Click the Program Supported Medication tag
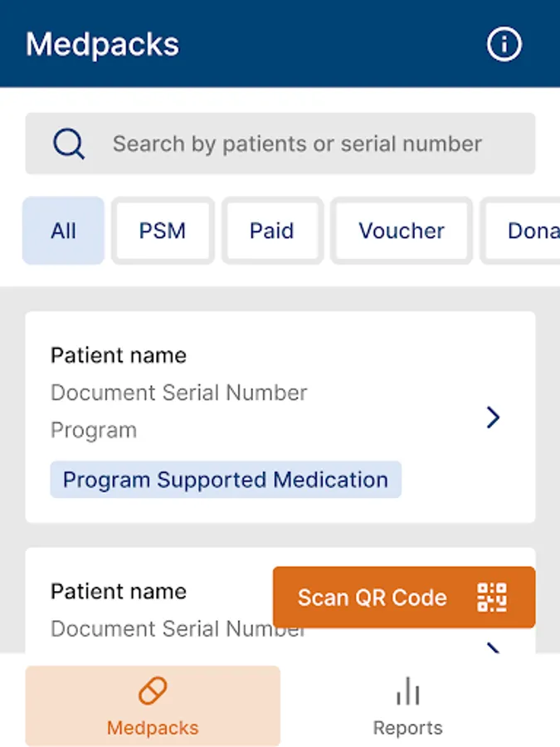This screenshot has height=747, width=560. pyautogui.click(x=226, y=480)
